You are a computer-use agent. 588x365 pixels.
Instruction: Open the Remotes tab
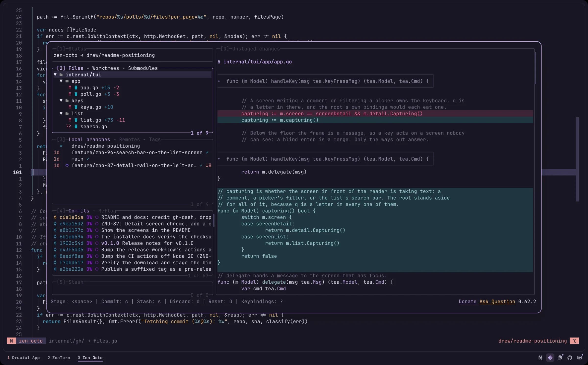pos(129,139)
